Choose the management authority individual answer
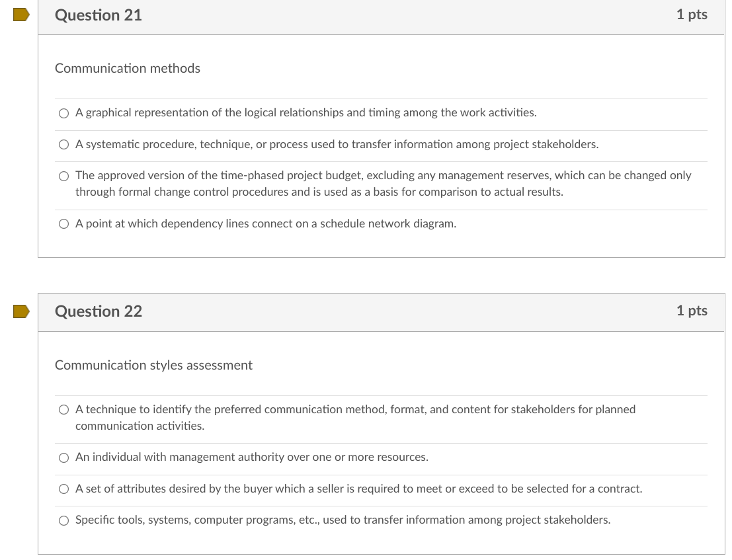 (x=63, y=458)
